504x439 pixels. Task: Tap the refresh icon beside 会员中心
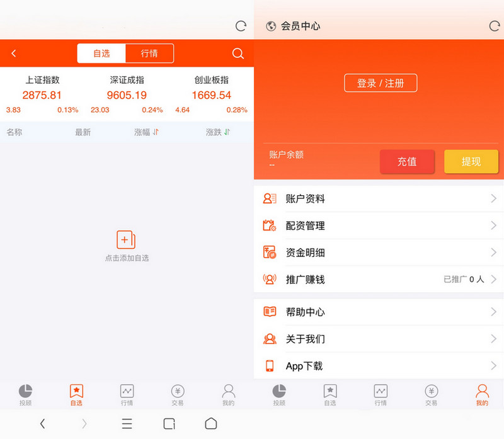pos(495,26)
